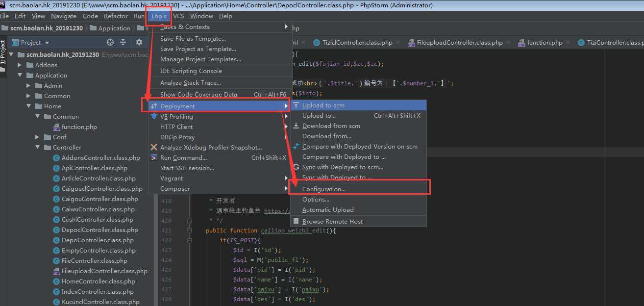Expand the Admin folder arrow
The width and height of the screenshot is (644, 306).
[x=28, y=86]
